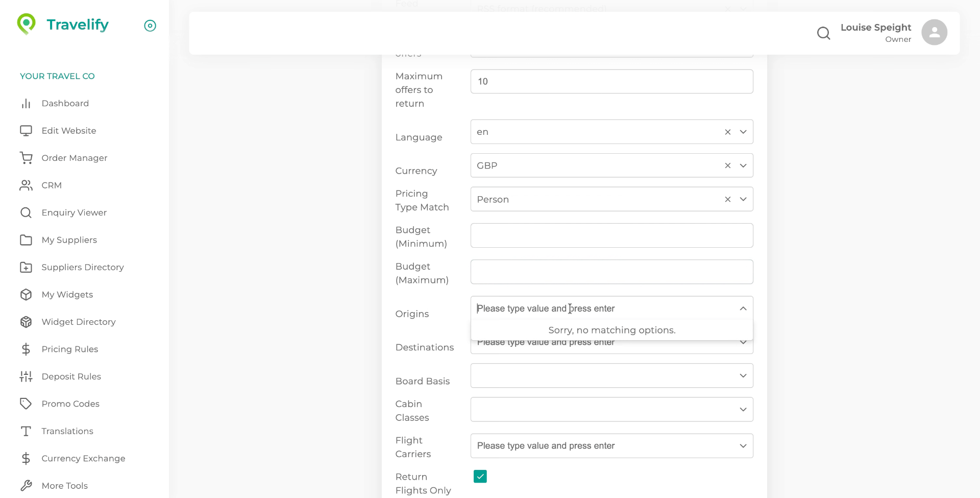
Task: Open the user avatar profile icon
Action: (934, 32)
